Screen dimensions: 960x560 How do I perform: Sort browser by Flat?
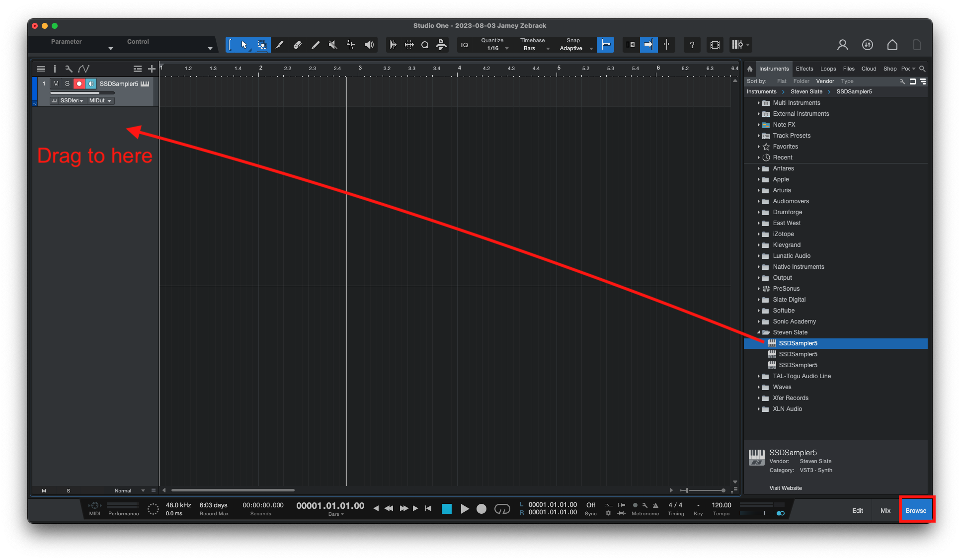(782, 81)
